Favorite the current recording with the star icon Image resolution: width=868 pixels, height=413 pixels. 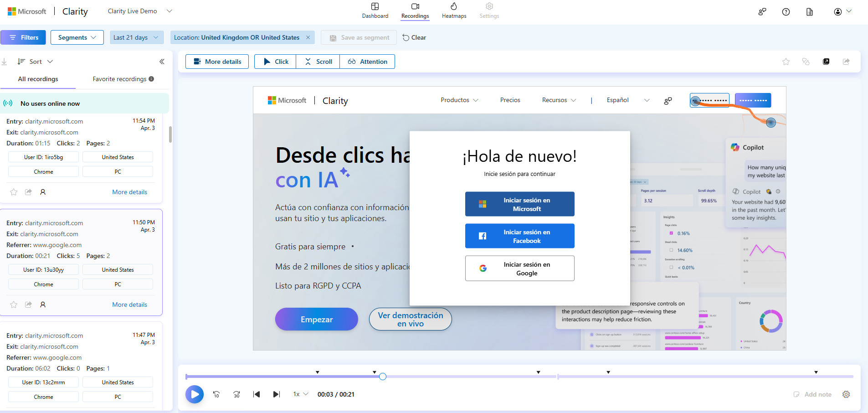[x=786, y=61]
